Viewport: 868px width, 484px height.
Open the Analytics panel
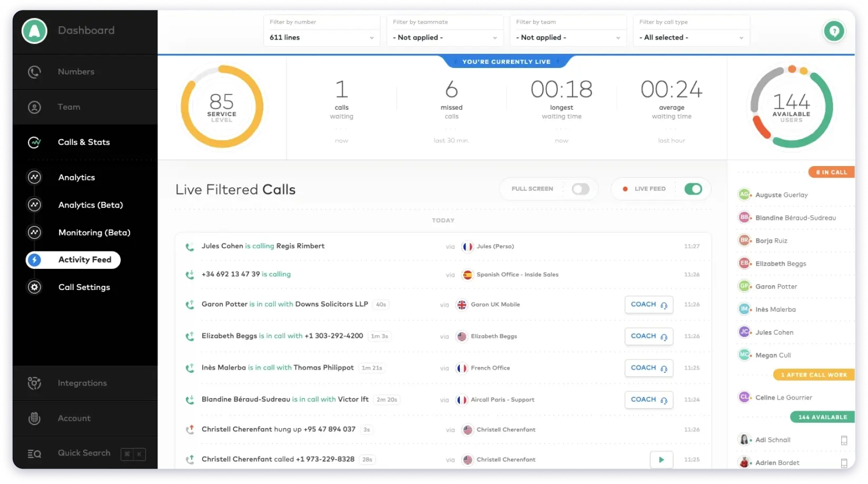point(76,177)
